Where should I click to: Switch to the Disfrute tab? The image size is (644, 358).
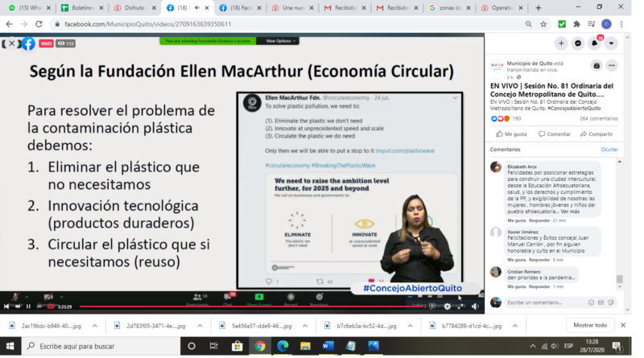(135, 8)
